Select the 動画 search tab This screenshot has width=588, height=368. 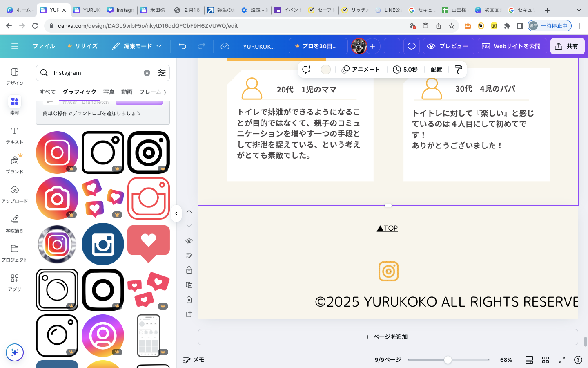pyautogui.click(x=127, y=92)
